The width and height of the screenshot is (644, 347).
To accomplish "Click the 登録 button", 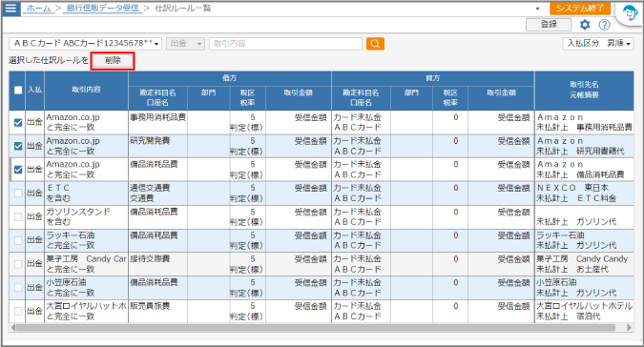I will tap(549, 24).
